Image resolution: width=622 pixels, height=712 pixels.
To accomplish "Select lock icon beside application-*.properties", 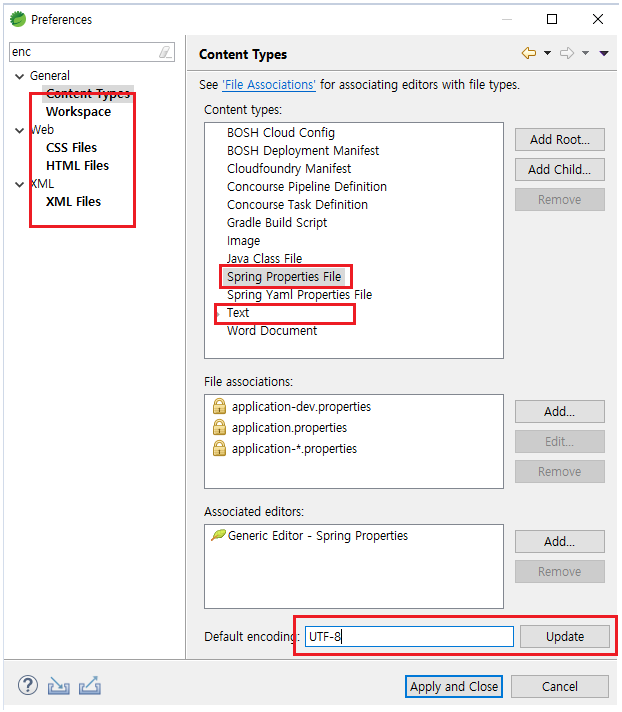I will [x=219, y=448].
